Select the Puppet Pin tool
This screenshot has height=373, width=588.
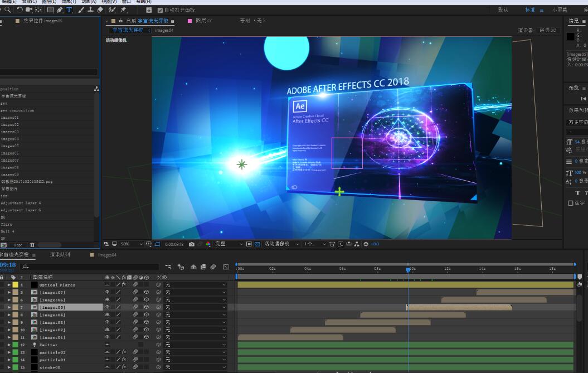pos(123,9)
